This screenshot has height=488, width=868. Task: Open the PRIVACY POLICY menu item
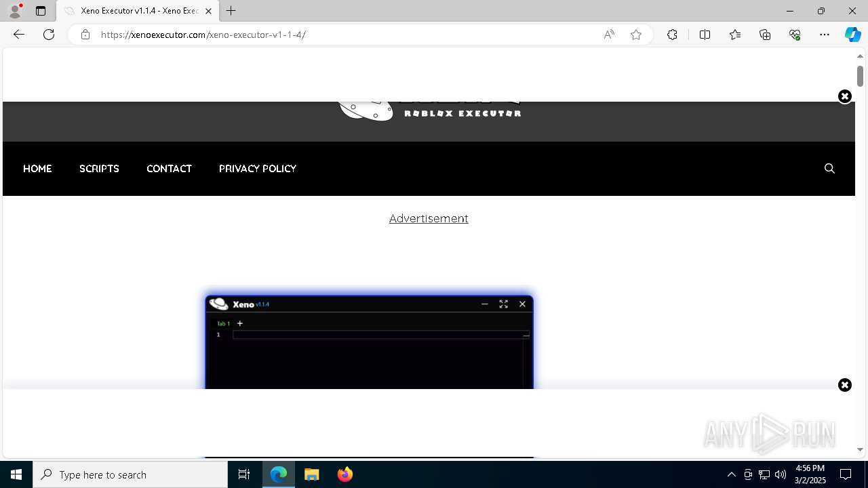point(258,169)
